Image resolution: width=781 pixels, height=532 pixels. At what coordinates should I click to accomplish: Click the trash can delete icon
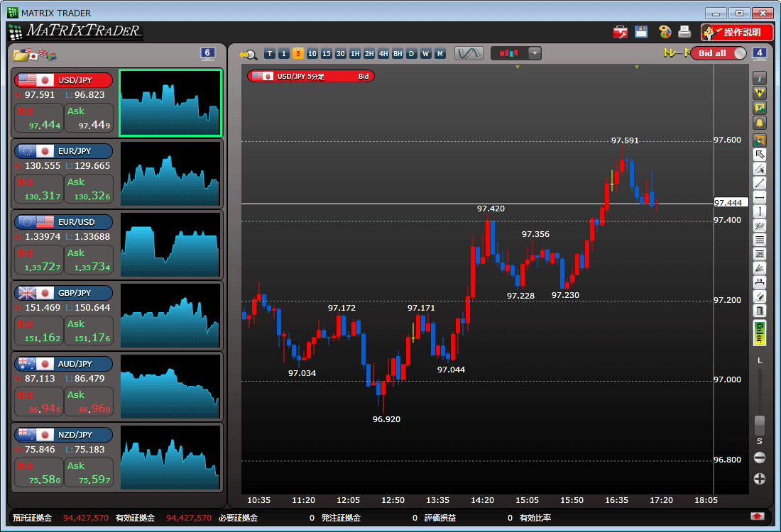(759, 311)
